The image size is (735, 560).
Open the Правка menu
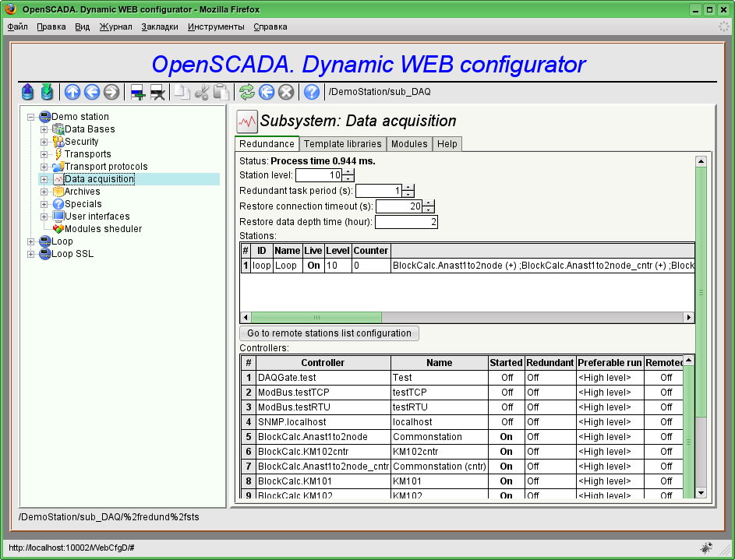click(51, 26)
